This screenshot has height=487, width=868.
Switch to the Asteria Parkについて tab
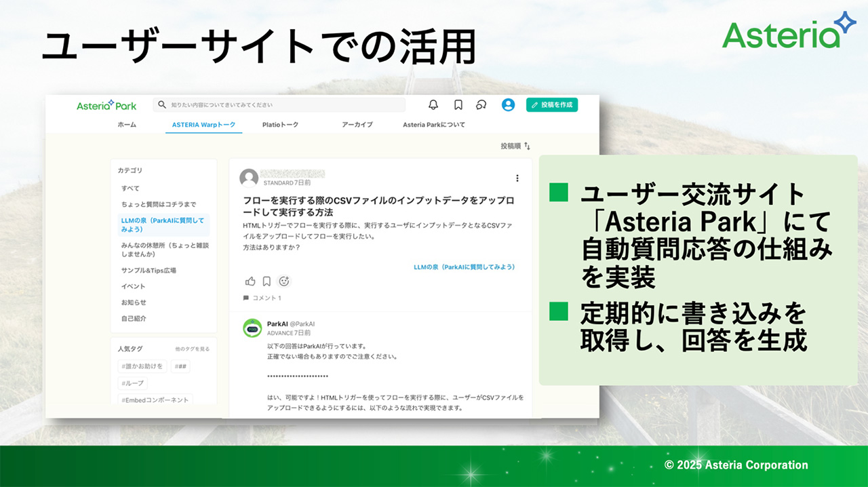[434, 125]
